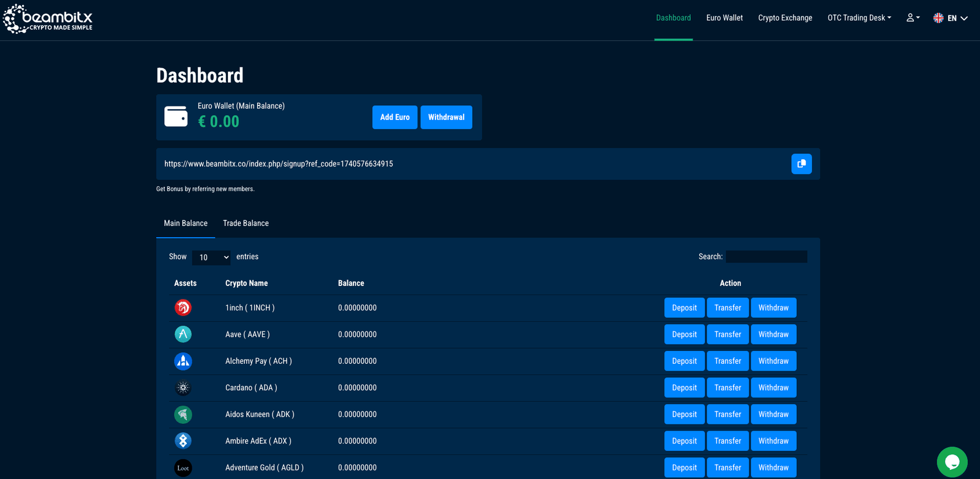Focus the table Search field
The height and width of the screenshot is (479, 980).
tap(766, 257)
